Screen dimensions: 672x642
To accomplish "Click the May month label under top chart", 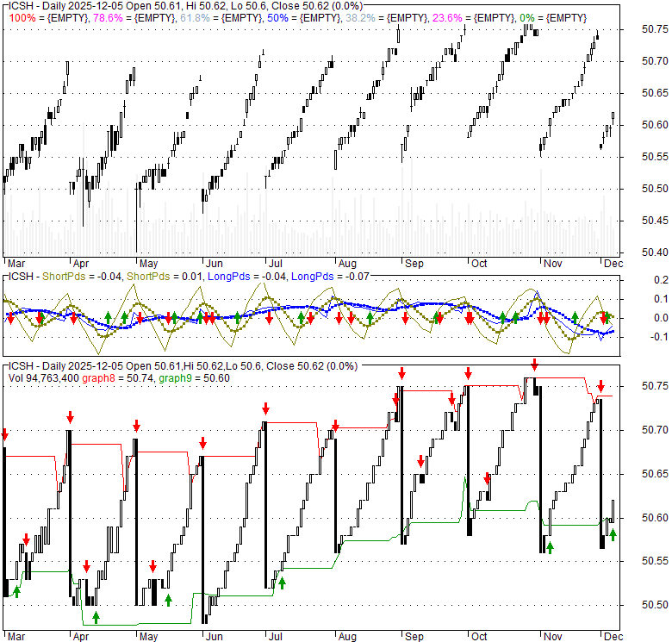I will (x=149, y=264).
